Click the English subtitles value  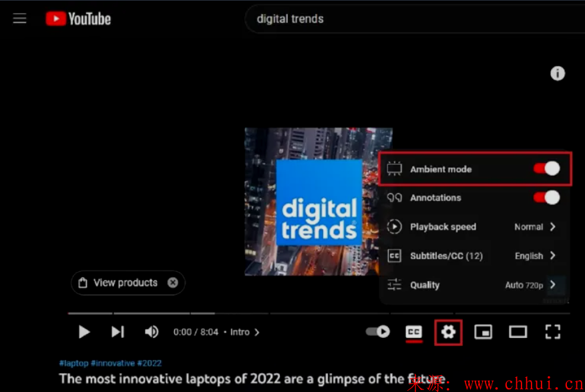point(529,256)
